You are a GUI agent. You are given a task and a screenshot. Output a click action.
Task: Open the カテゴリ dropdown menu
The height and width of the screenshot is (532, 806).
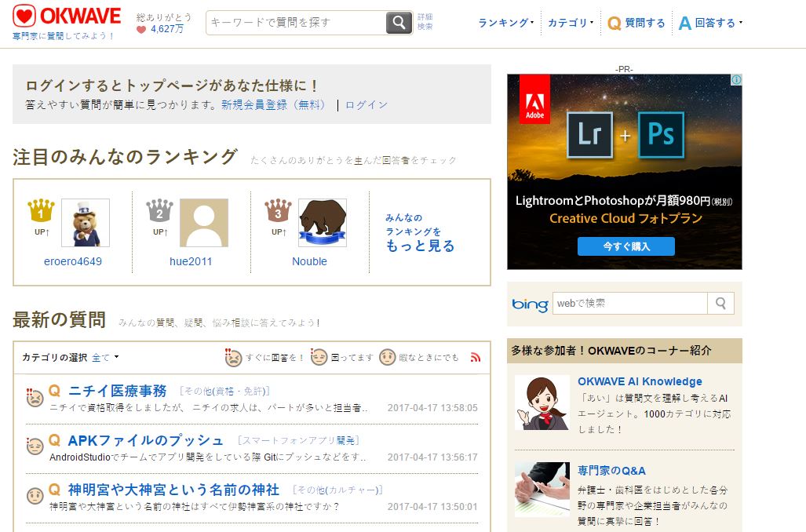pos(570,23)
